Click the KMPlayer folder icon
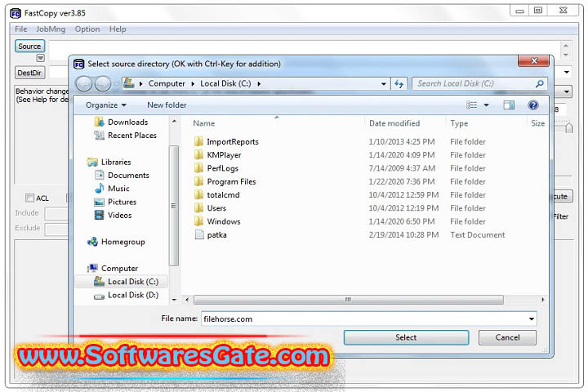Viewport: 588px width, 392px height. click(x=198, y=154)
